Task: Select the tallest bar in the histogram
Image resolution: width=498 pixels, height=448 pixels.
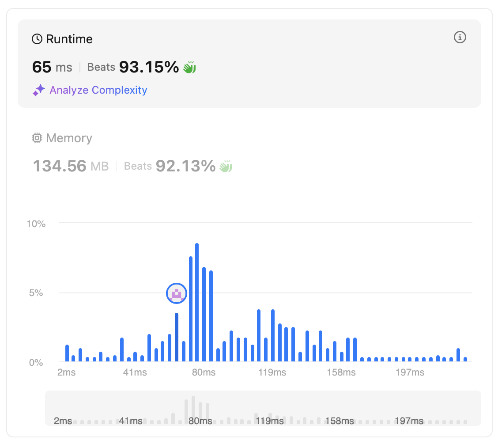Action: click(x=197, y=303)
